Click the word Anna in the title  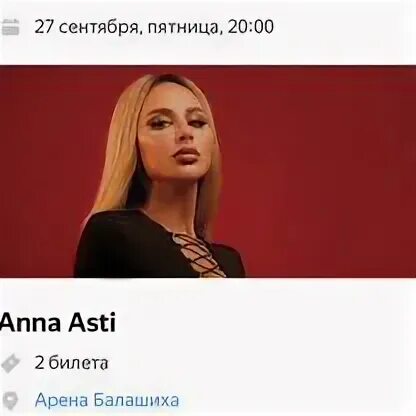30,323
